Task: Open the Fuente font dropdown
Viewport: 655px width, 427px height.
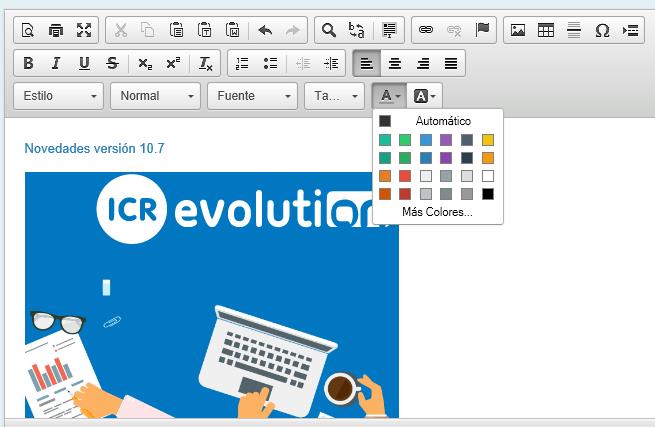Action: point(252,96)
